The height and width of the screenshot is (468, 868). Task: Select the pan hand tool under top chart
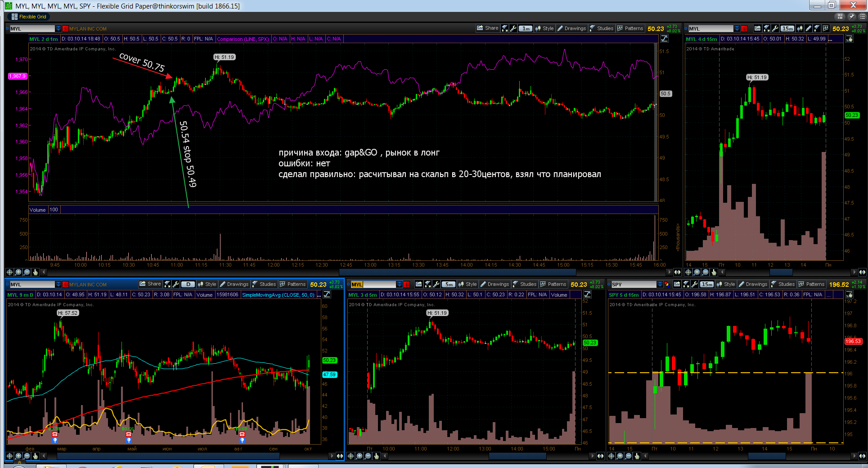tap(36, 272)
